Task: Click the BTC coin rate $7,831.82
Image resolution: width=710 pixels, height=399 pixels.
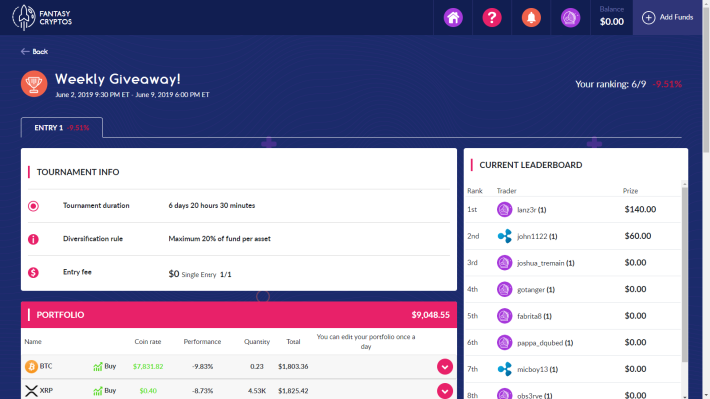Action: (148, 366)
